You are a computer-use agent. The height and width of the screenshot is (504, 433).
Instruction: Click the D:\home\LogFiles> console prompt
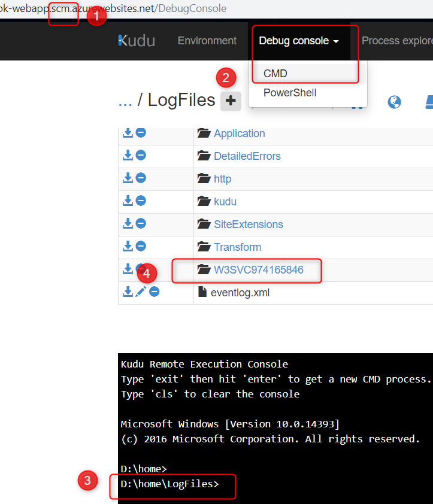(169, 484)
